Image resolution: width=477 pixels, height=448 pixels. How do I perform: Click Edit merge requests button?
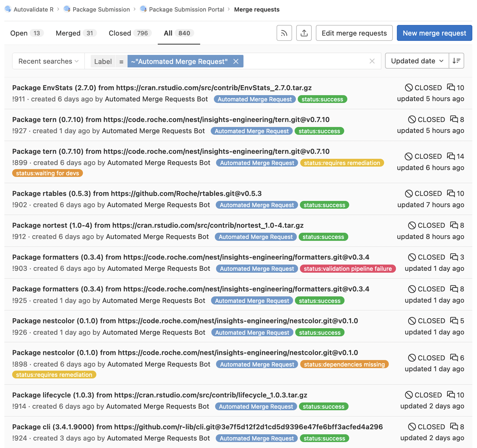tap(354, 33)
